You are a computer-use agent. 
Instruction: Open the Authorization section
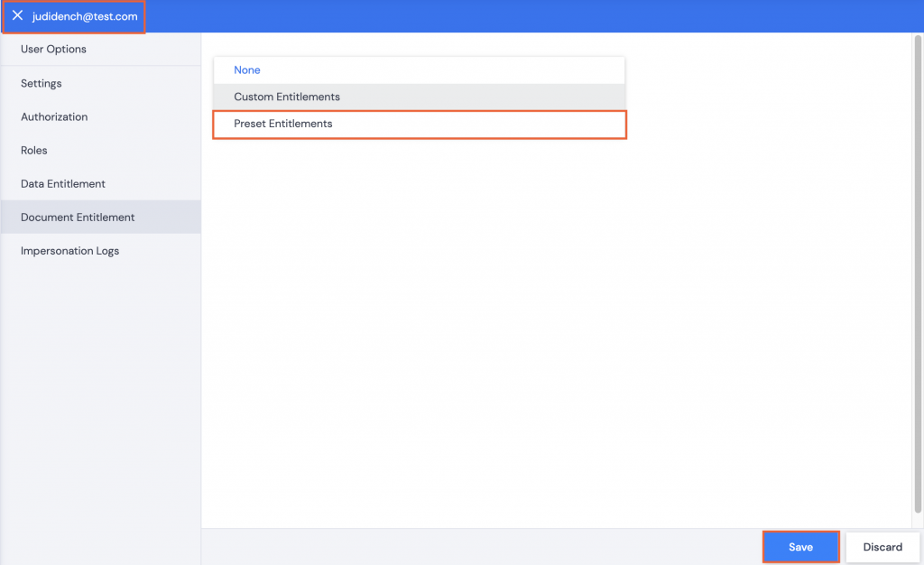coord(101,116)
